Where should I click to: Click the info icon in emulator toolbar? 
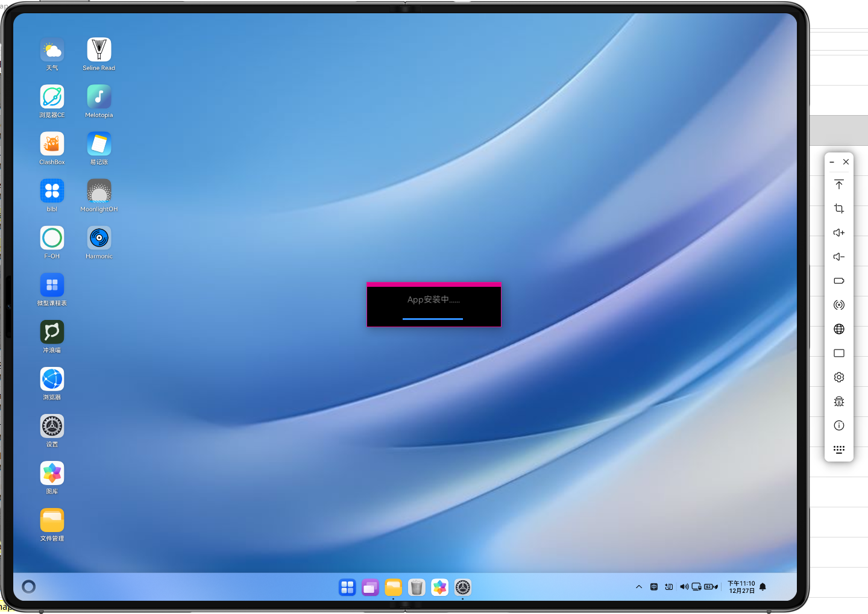[839, 425]
